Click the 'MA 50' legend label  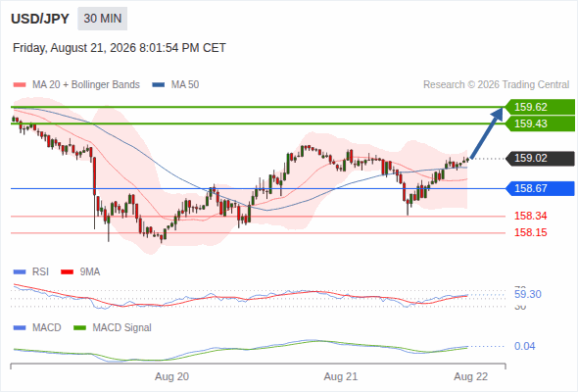(x=185, y=85)
